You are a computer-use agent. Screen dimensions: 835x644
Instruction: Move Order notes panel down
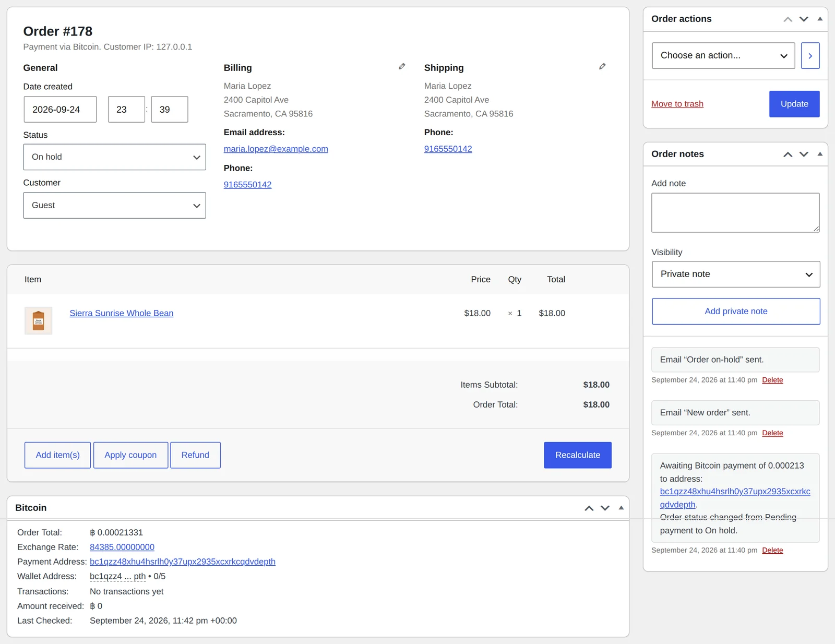[x=804, y=154]
